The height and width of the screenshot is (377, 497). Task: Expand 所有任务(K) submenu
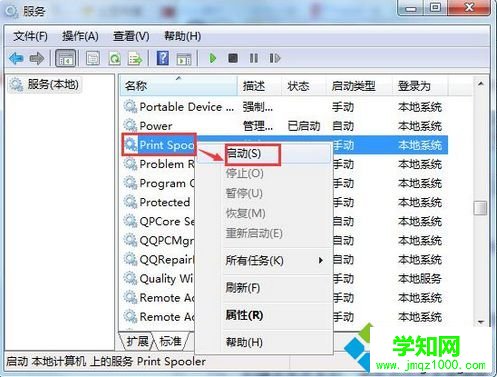tap(263, 260)
